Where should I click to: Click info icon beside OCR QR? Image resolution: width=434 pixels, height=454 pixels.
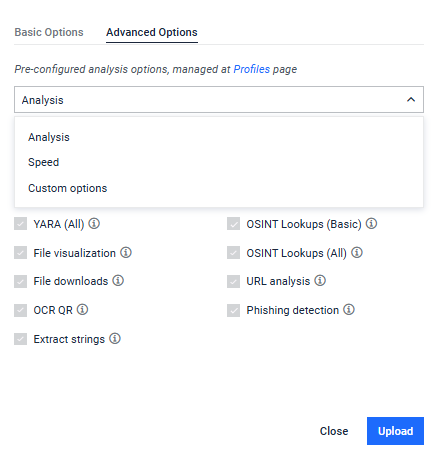(82, 309)
